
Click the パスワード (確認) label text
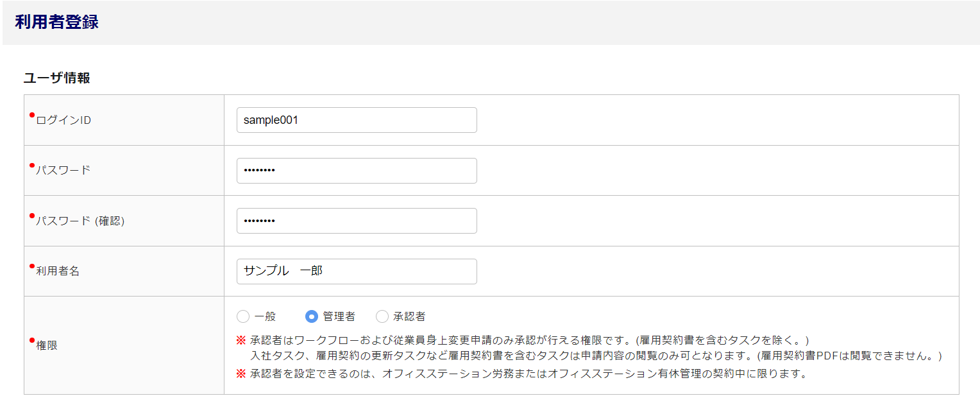(x=80, y=221)
